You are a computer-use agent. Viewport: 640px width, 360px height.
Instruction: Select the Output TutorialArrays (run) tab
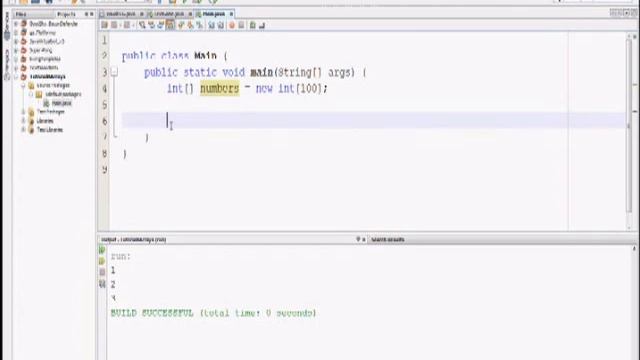click(x=133, y=240)
